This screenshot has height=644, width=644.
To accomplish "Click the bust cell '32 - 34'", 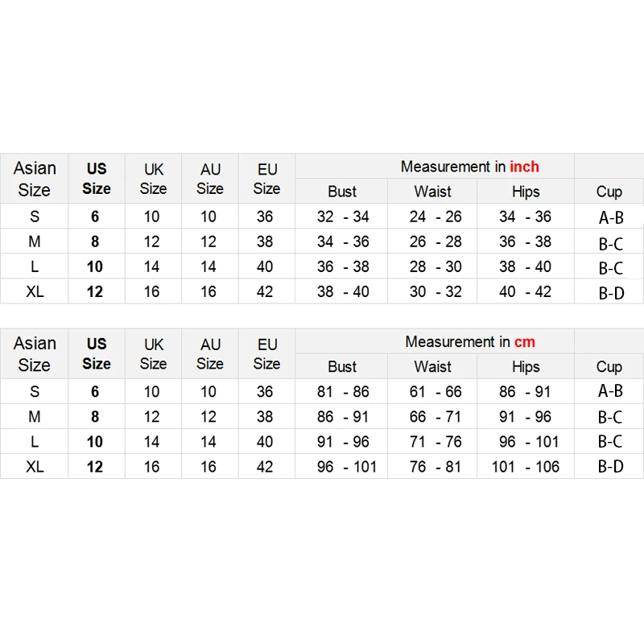I will [342, 217].
